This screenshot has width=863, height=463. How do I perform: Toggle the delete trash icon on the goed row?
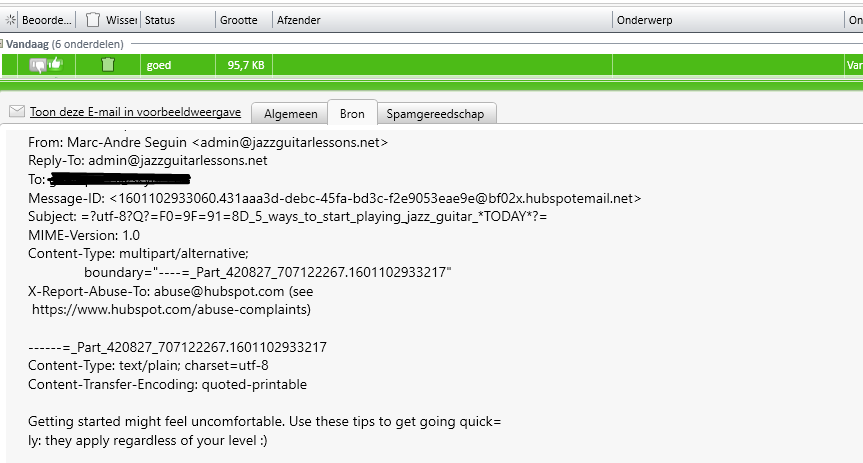[108, 65]
